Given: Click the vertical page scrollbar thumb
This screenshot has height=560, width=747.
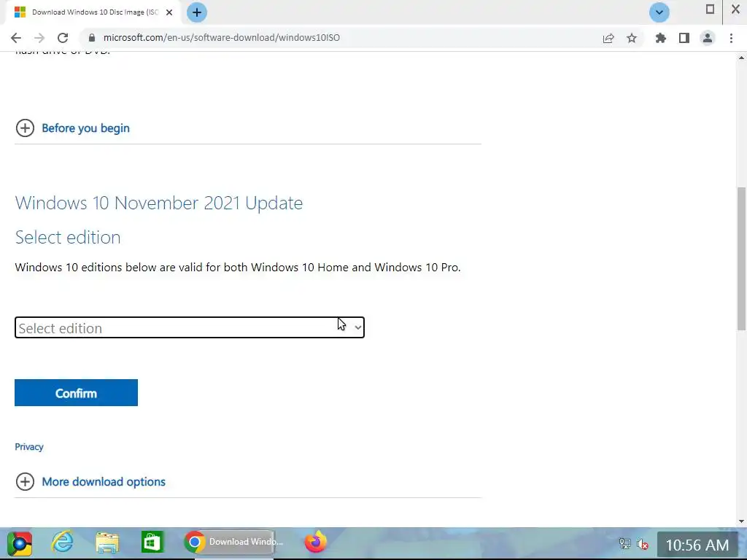Looking at the screenshot, I should 741,258.
